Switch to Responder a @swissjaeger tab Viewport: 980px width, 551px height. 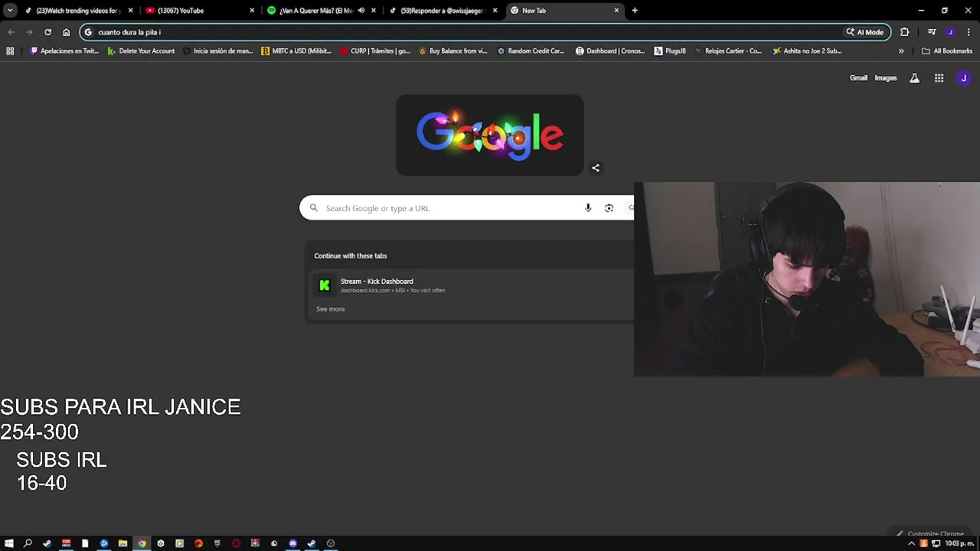[443, 11]
